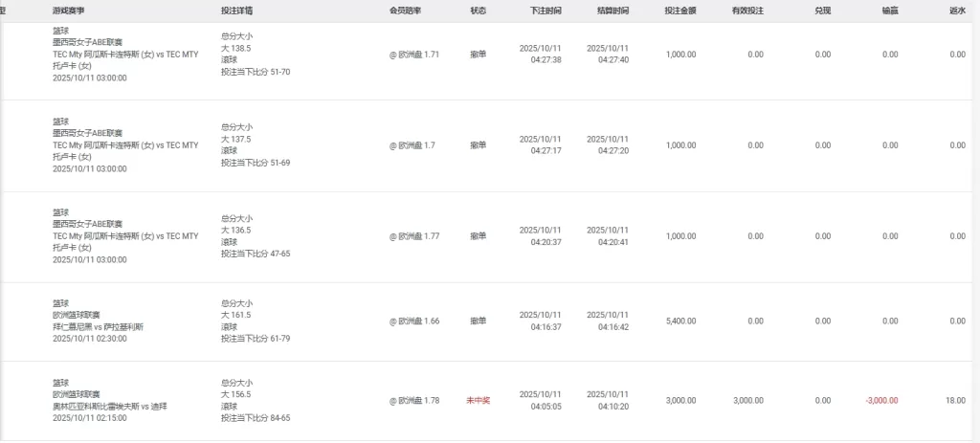Screen dimensions: 980x443
Task: Click the 欧洲盘 1.71 odds cell
Action: click(414, 55)
